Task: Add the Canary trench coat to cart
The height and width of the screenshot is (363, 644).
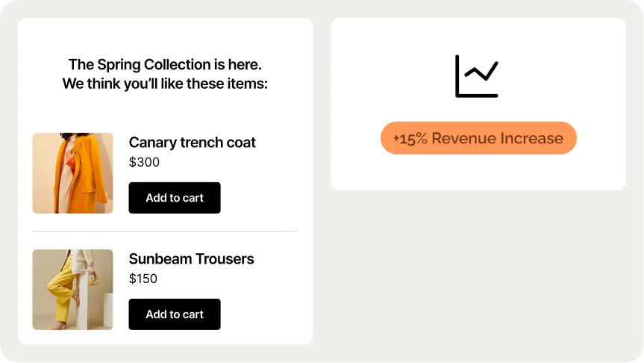Action: (175, 198)
